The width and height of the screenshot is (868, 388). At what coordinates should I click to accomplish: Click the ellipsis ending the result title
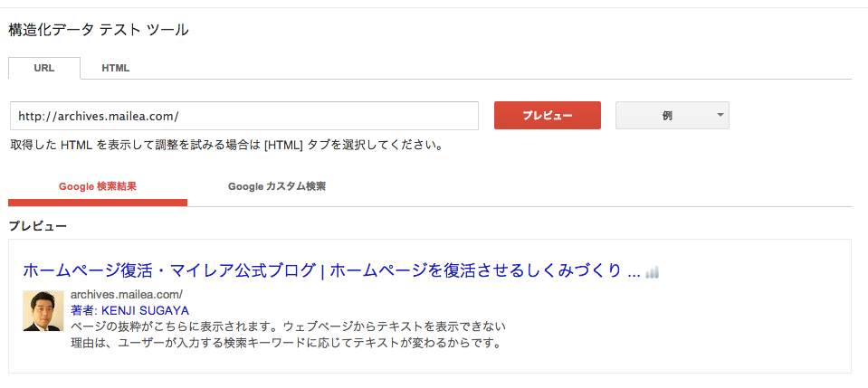pos(634,275)
